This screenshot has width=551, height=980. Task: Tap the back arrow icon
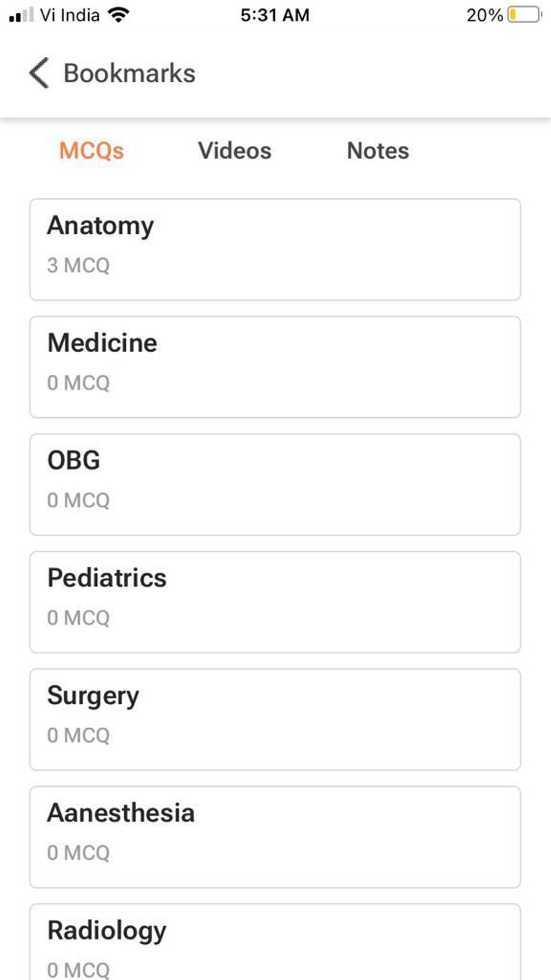click(39, 73)
